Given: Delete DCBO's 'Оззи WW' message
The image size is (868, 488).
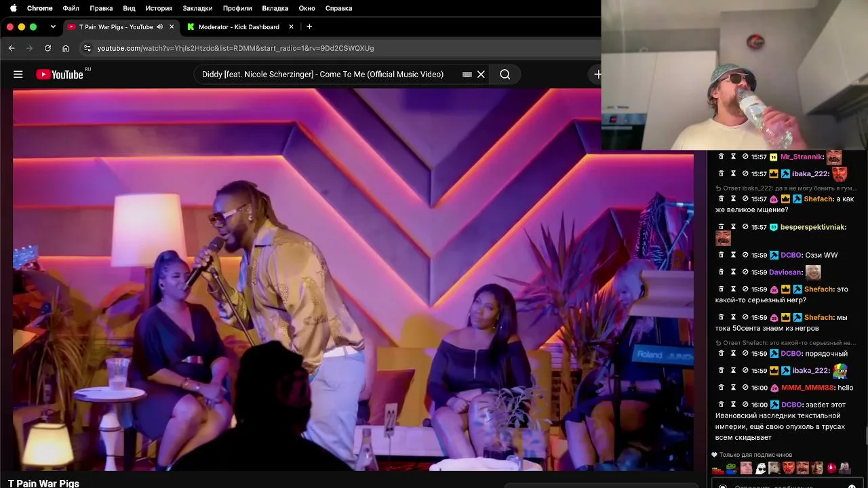Looking at the screenshot, I should pos(722,255).
